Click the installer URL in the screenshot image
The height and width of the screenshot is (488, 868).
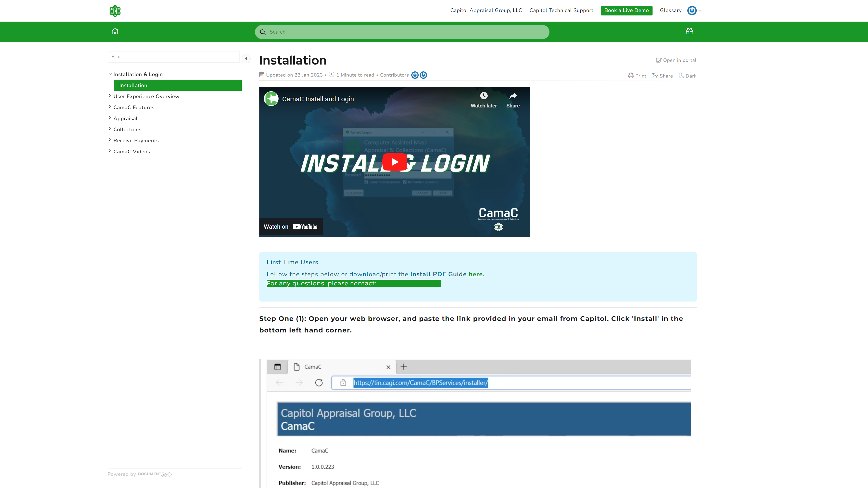(x=420, y=382)
